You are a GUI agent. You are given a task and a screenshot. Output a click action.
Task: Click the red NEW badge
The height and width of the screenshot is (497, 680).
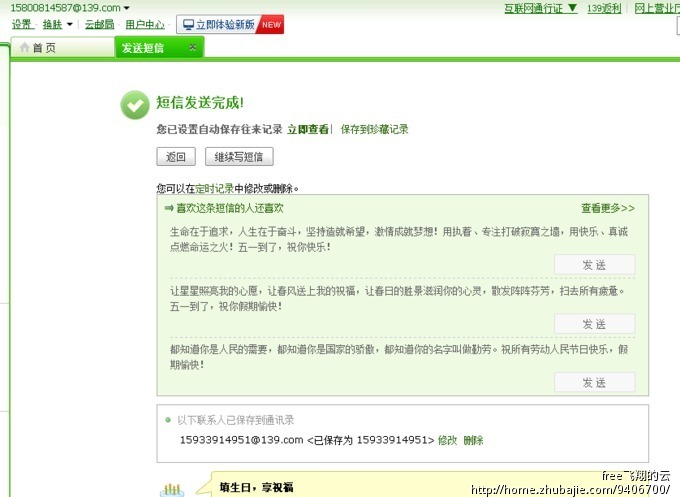pos(271,25)
